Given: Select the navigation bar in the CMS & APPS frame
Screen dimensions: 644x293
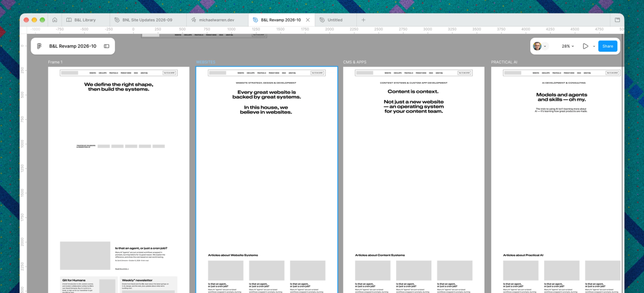Looking at the screenshot, I should pyautogui.click(x=413, y=72).
